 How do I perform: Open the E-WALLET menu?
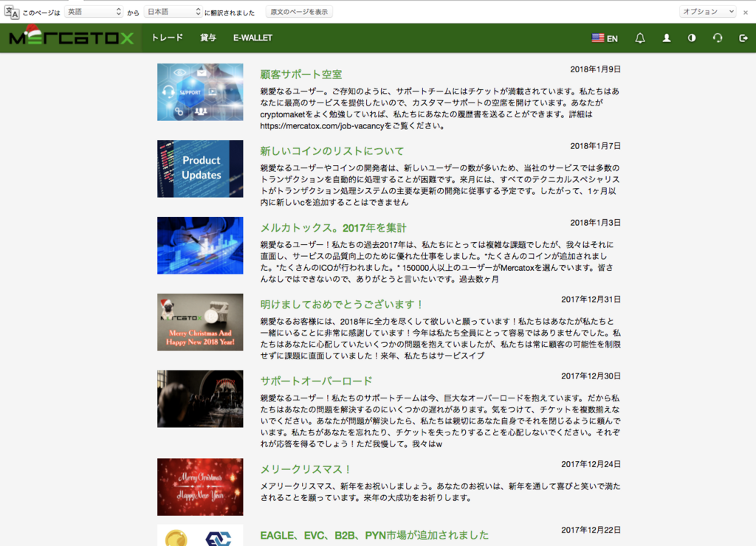pyautogui.click(x=252, y=38)
